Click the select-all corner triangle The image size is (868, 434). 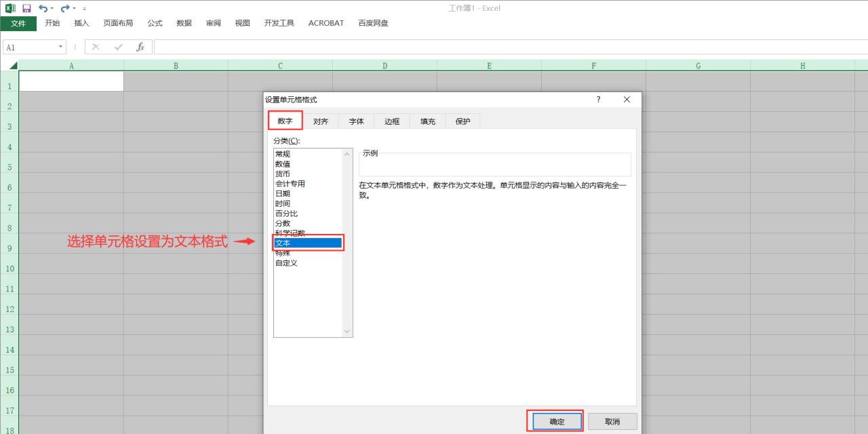(x=13, y=66)
